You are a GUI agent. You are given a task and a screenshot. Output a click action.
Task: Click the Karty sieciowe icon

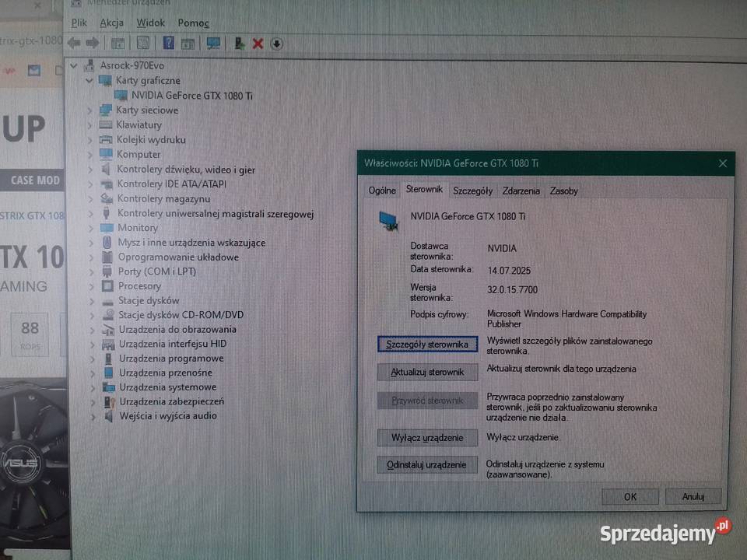105,110
